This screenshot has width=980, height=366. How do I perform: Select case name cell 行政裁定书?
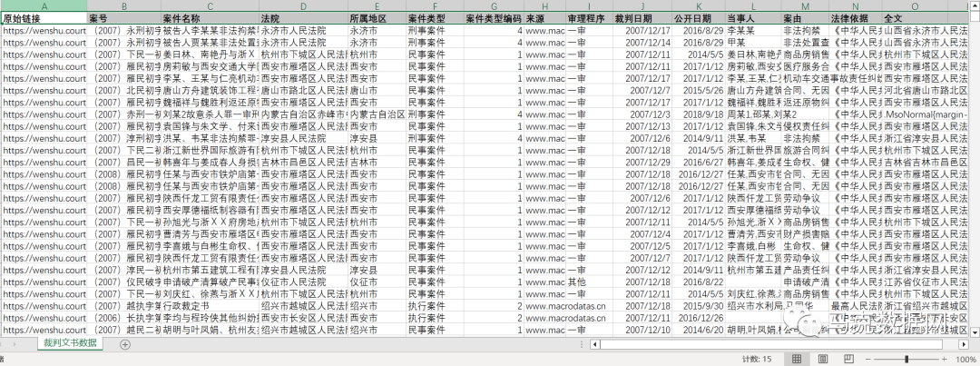pos(210,307)
